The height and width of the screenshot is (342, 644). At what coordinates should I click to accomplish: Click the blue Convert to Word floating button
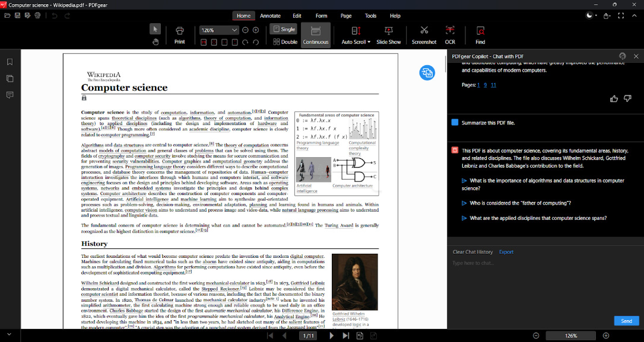tap(427, 73)
